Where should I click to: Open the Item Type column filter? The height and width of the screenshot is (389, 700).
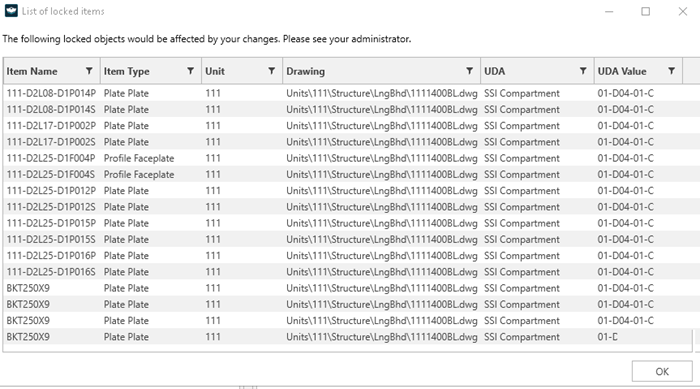pos(191,71)
